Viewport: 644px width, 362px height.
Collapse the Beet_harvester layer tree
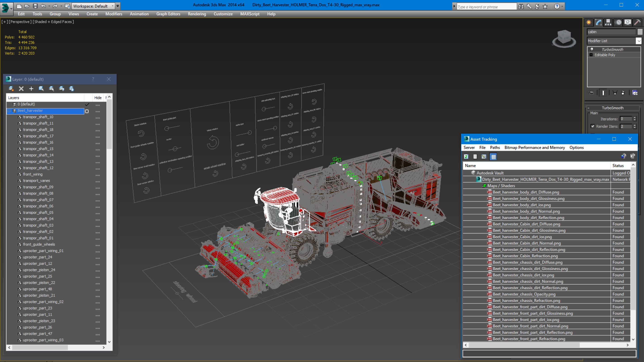click(x=9, y=110)
